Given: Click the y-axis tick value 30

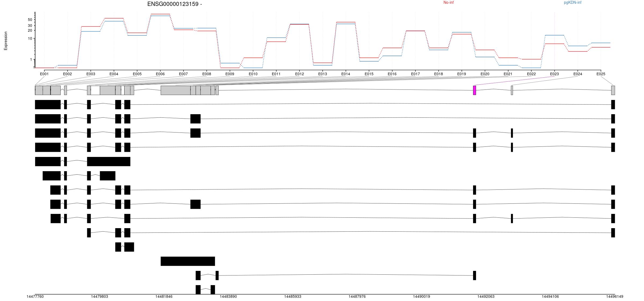Looking at the screenshot, I should pyautogui.click(x=30, y=26).
